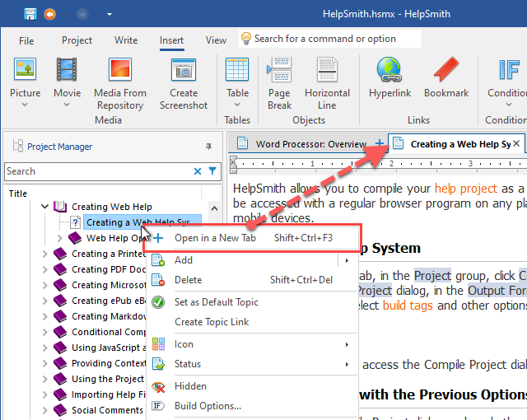Open the Status submenu

coord(252,364)
